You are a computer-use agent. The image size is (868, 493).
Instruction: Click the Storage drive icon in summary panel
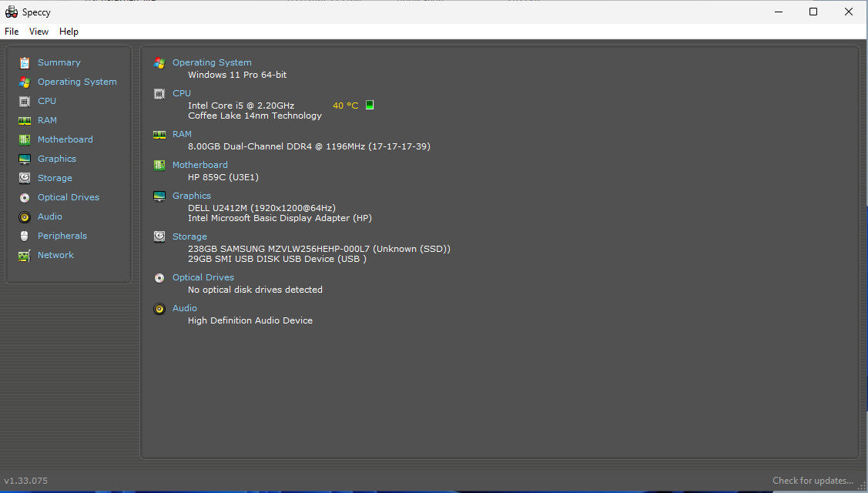(159, 237)
